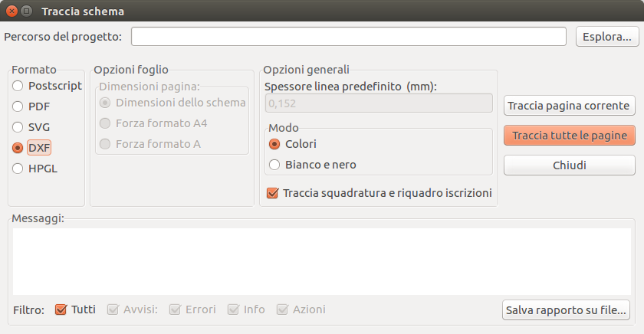
Task: Click the Spessore linea predefinito field
Action: click(378, 103)
